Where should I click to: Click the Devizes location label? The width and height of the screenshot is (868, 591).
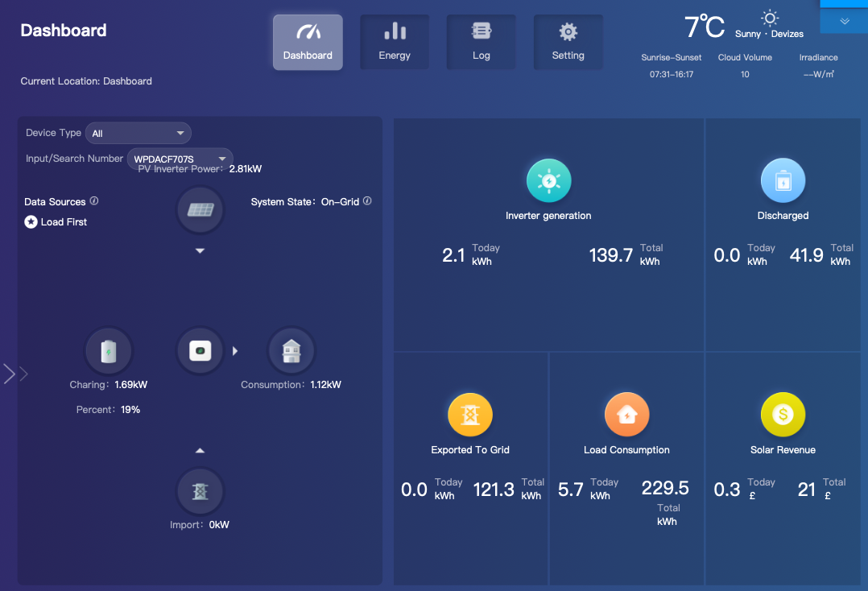coord(787,35)
